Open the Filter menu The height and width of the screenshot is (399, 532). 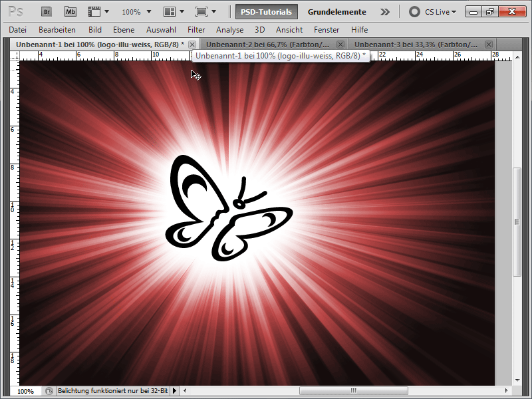196,30
